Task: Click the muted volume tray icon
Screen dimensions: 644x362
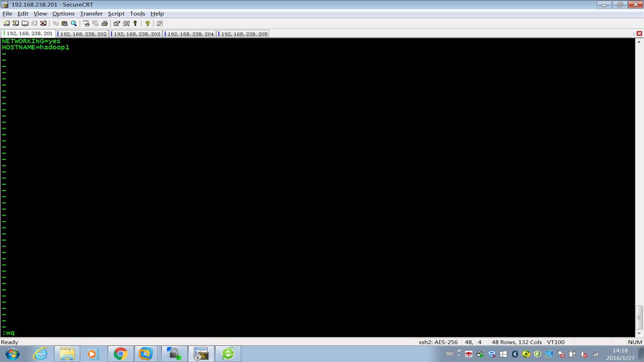Action: [583, 354]
